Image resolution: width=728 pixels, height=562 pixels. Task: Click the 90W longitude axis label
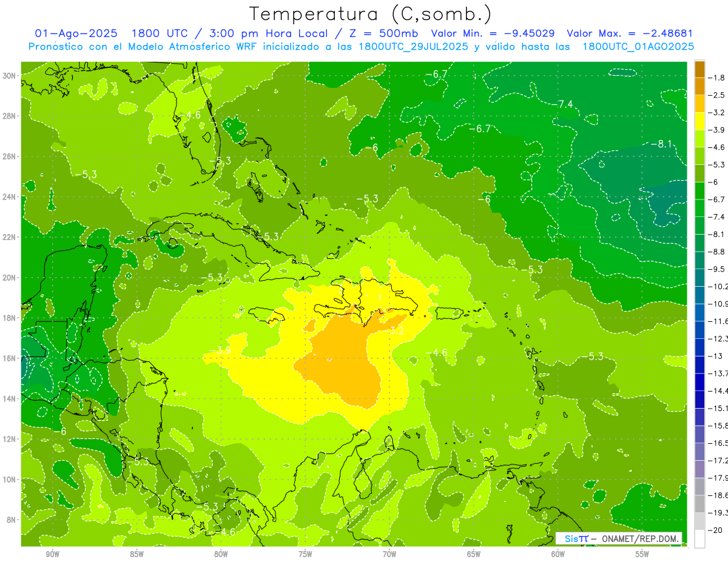point(52,554)
